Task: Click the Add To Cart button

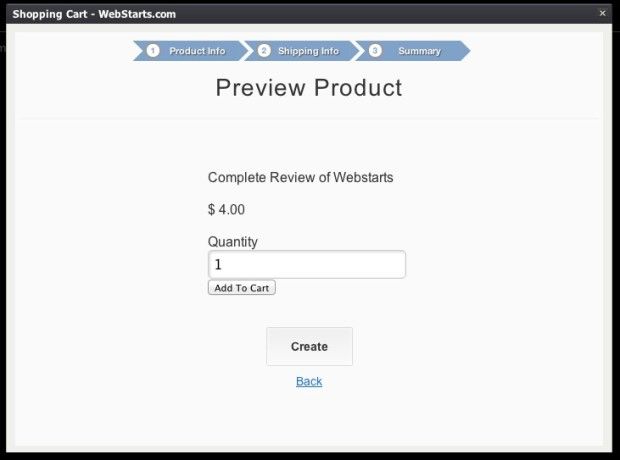Action: (242, 288)
